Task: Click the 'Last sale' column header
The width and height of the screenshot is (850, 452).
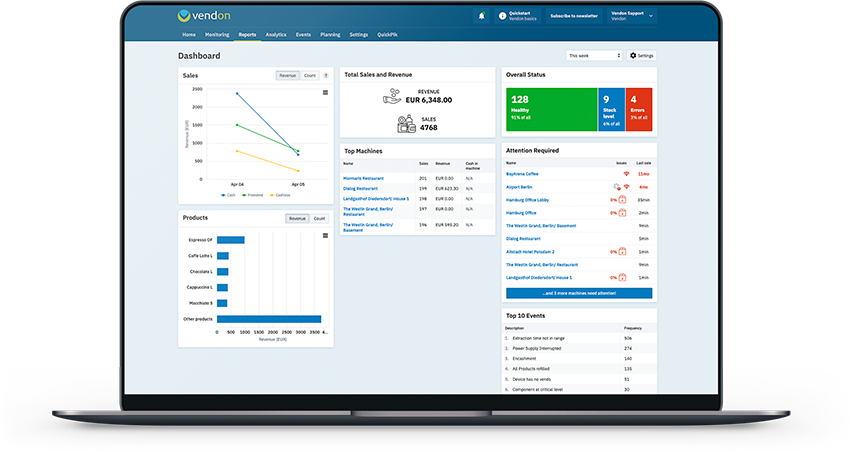Action: coord(643,163)
